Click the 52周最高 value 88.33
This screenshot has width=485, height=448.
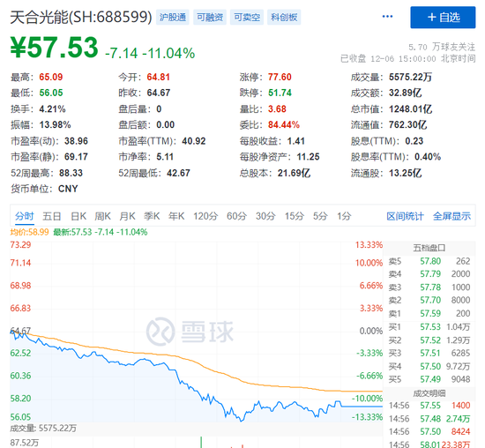71,173
